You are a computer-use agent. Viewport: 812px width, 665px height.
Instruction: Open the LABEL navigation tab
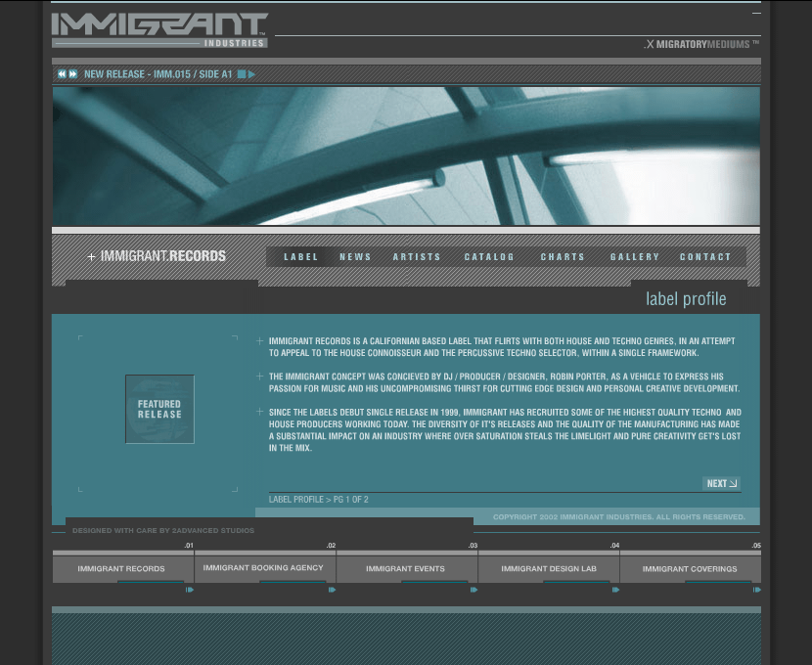click(301, 256)
